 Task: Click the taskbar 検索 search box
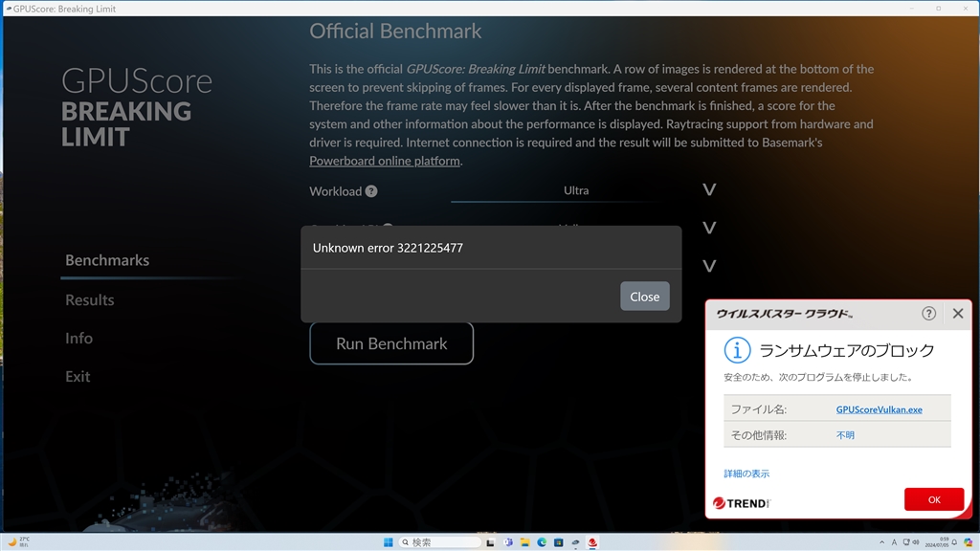click(x=440, y=542)
